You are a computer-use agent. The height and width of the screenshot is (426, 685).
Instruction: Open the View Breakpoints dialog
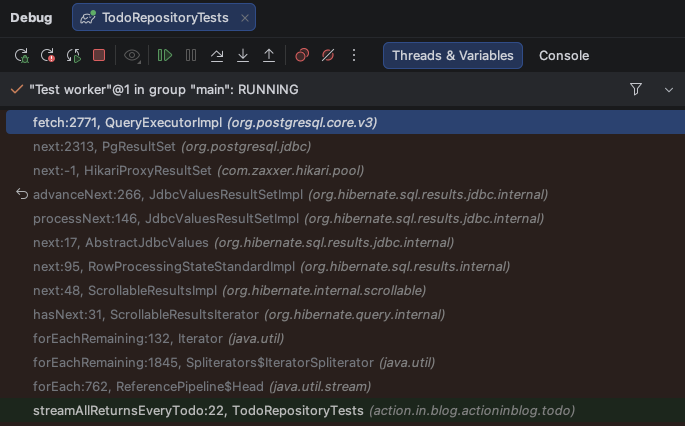pos(302,55)
